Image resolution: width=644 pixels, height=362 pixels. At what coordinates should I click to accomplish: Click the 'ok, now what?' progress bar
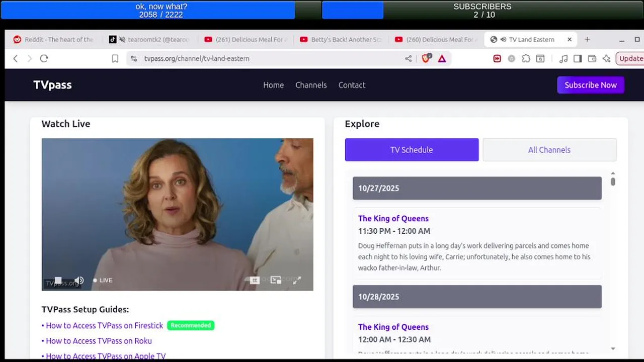coord(161,10)
